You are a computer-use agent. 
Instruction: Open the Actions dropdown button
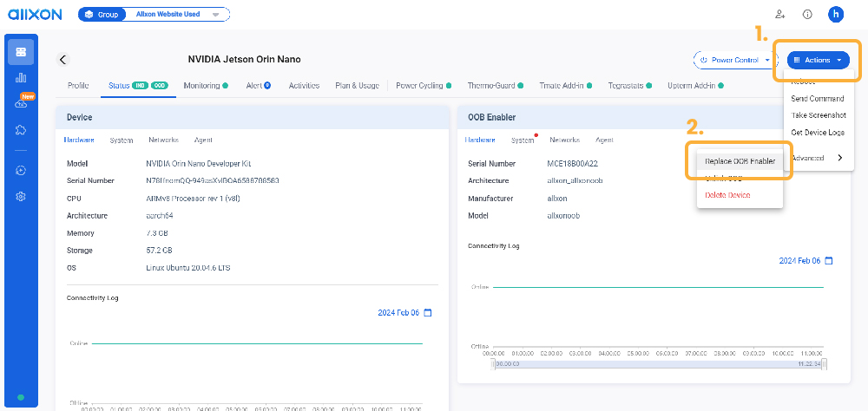pyautogui.click(x=819, y=60)
